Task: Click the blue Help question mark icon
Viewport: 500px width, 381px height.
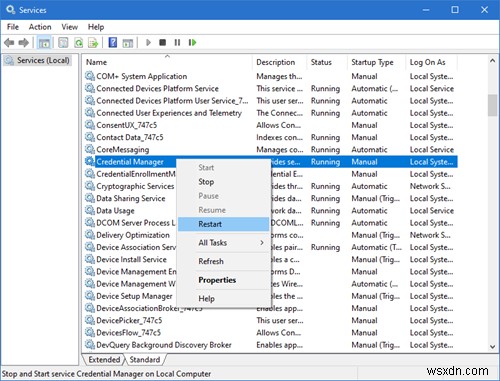Action: (x=113, y=43)
